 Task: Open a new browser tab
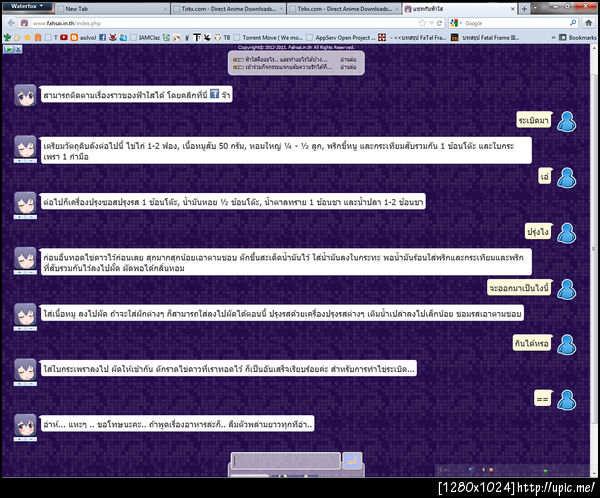pos(524,8)
